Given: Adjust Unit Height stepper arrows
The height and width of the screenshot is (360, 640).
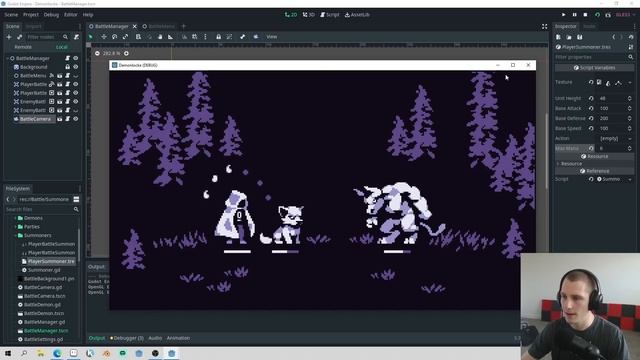Looking at the screenshot, I should coord(630,98).
